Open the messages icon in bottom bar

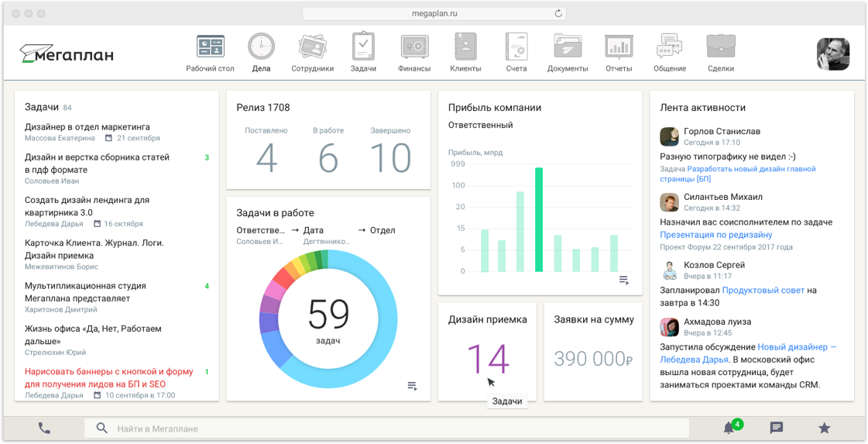point(777,428)
